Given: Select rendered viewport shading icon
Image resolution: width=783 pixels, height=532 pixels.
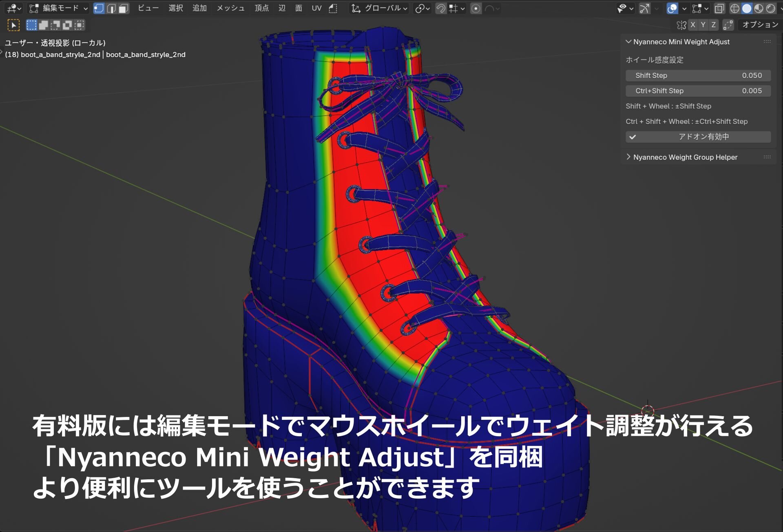Looking at the screenshot, I should 770,8.
